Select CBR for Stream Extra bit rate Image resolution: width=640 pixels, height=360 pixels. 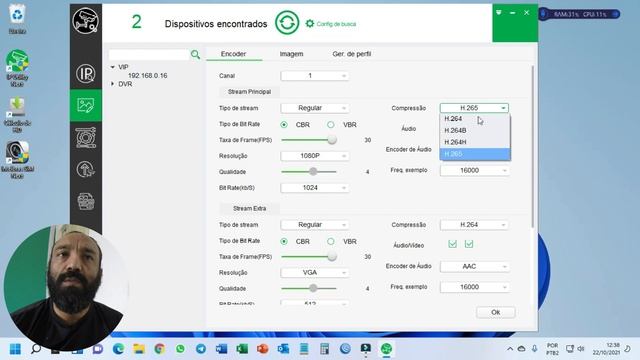(284, 241)
